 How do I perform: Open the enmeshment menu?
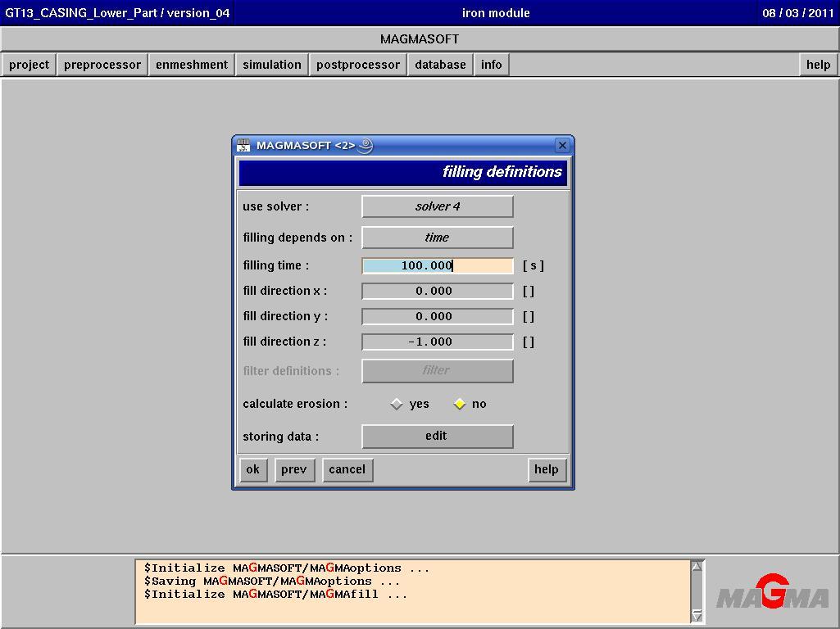[192, 65]
